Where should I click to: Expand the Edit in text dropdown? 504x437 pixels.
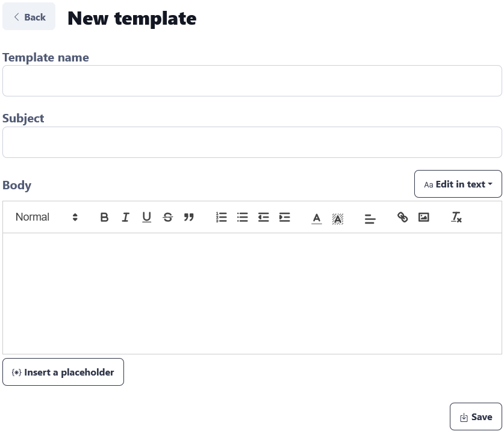click(458, 184)
